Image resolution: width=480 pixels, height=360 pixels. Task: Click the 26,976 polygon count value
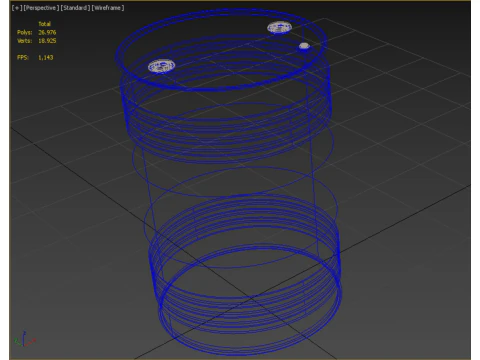point(47,32)
